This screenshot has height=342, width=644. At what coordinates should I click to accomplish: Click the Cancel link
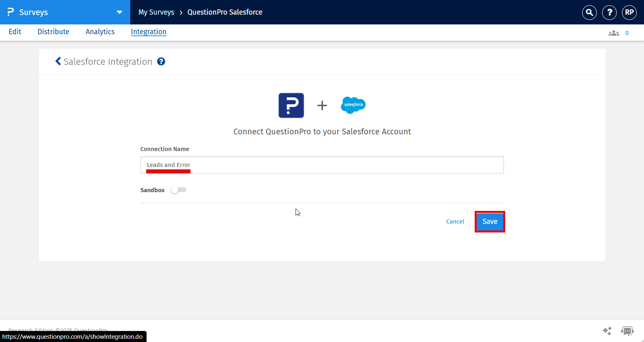[455, 221]
